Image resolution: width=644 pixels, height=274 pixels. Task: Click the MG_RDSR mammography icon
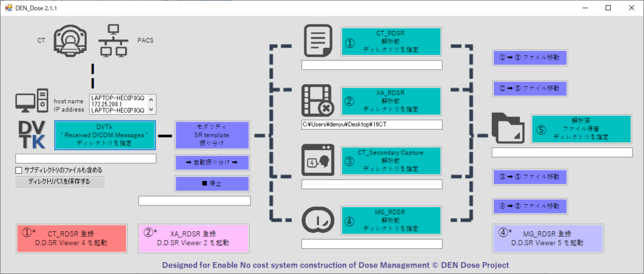click(x=319, y=219)
